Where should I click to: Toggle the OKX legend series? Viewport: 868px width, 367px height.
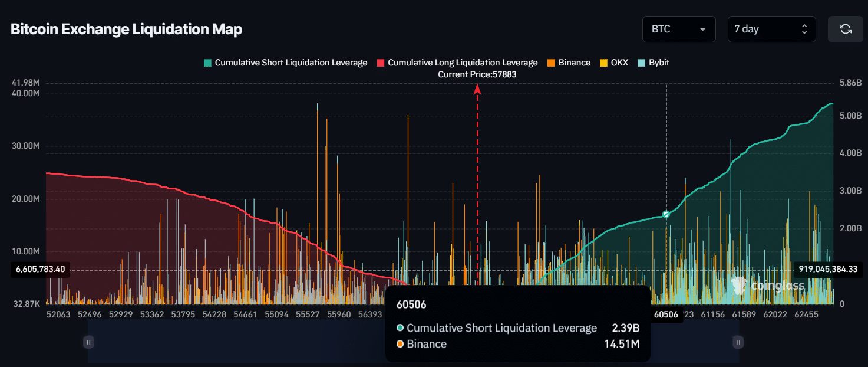pos(614,63)
